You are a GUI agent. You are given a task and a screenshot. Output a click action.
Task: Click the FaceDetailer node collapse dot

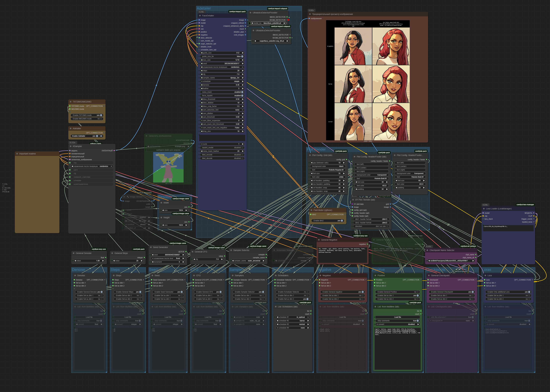(200, 16)
